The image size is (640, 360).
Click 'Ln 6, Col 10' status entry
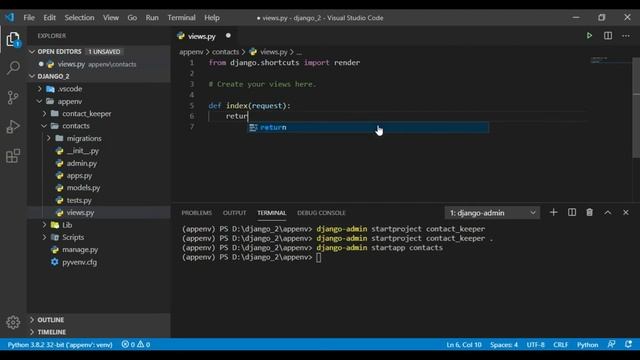(x=464, y=344)
